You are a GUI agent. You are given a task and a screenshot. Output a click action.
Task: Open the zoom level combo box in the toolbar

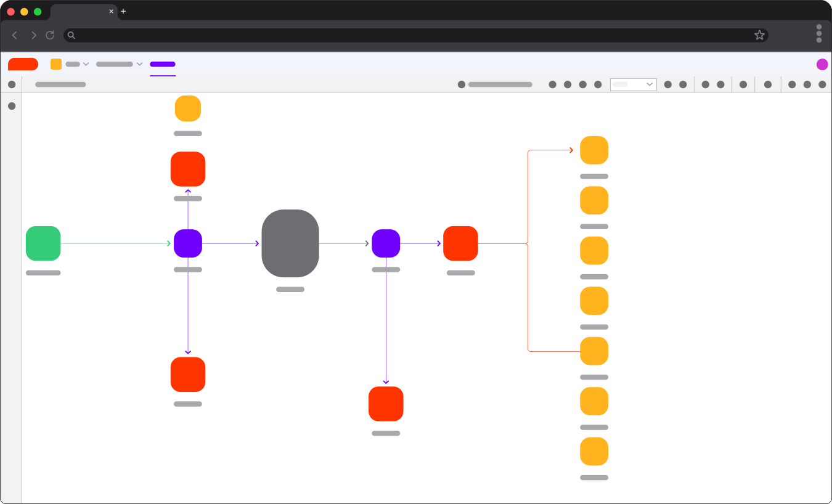[633, 84]
